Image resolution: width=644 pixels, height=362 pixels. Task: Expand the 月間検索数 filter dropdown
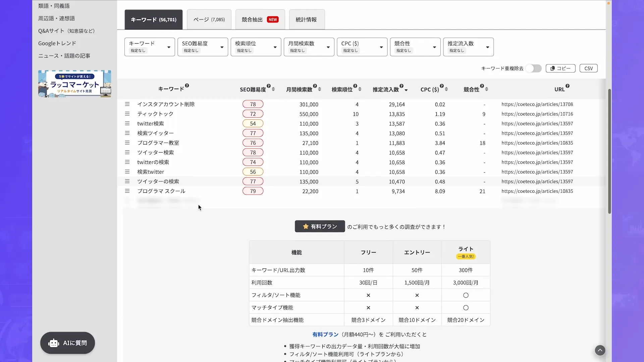(x=309, y=47)
